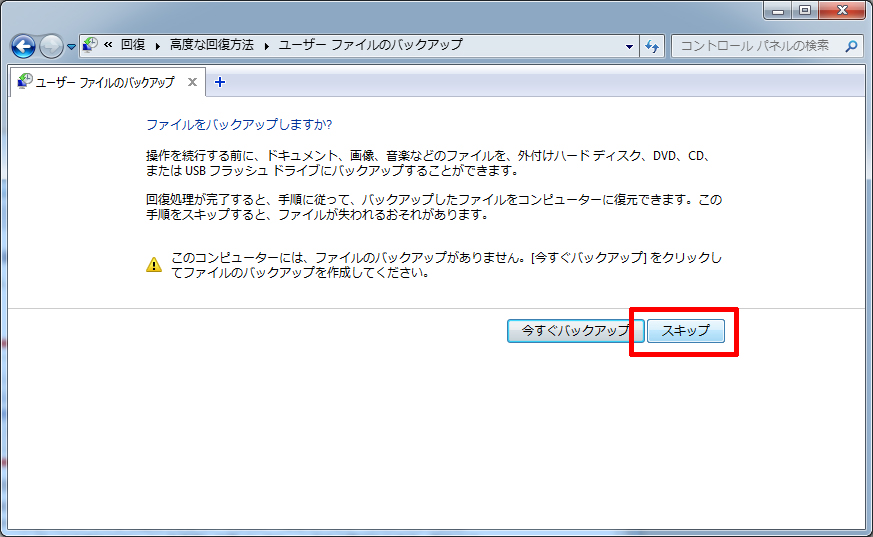Click the recovery icon in address bar
Image resolution: width=873 pixels, height=537 pixels.
(x=90, y=45)
